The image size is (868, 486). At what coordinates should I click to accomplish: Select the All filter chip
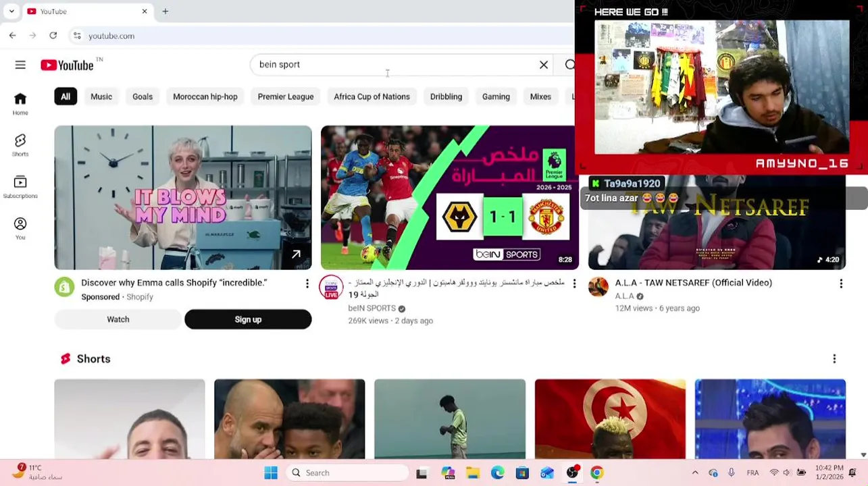tap(66, 97)
